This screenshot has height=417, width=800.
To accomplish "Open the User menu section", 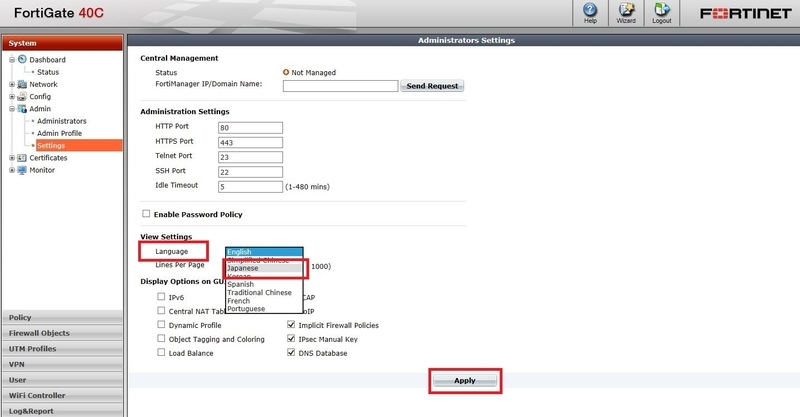I will (62, 380).
